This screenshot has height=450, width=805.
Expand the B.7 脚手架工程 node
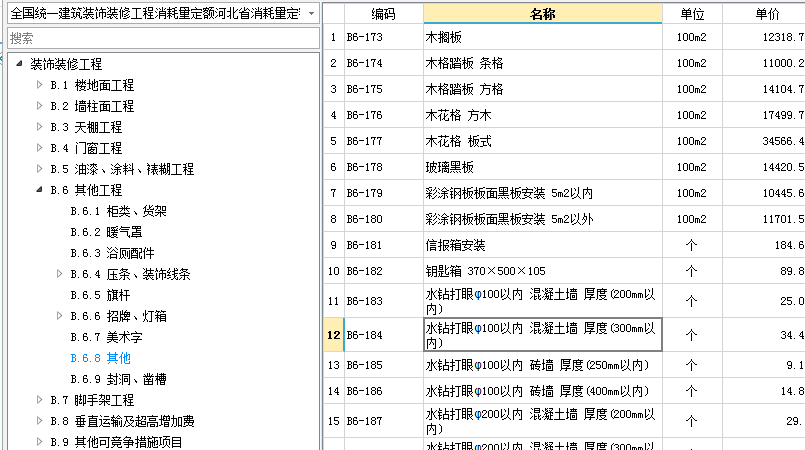click(40, 400)
